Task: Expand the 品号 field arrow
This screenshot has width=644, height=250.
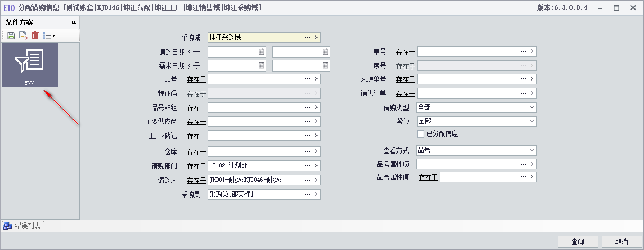Action: click(x=316, y=79)
